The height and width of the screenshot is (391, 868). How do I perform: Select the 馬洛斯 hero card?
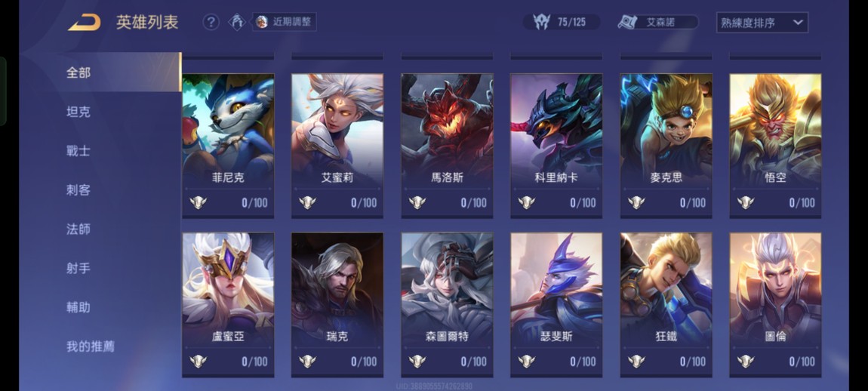[x=447, y=146]
